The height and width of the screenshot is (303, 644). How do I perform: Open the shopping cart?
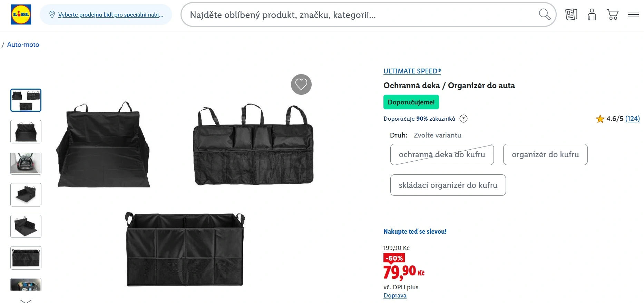click(x=613, y=14)
